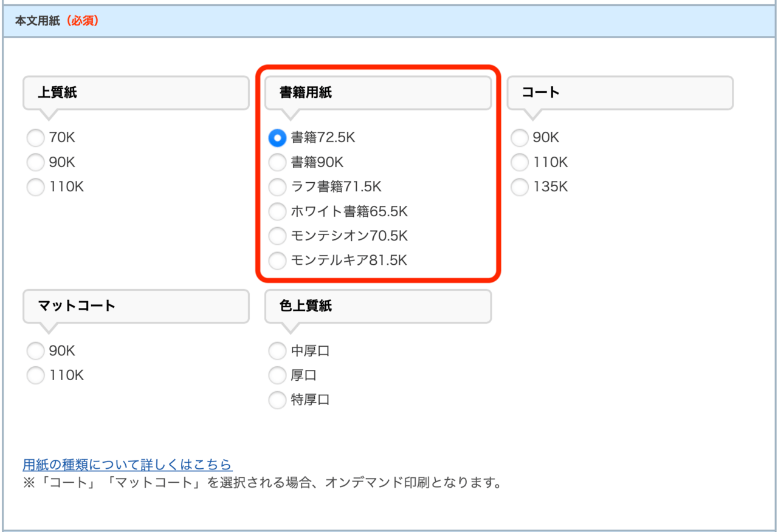Choose 書籍90K paper option
Image resolution: width=778 pixels, height=532 pixels.
(277, 163)
